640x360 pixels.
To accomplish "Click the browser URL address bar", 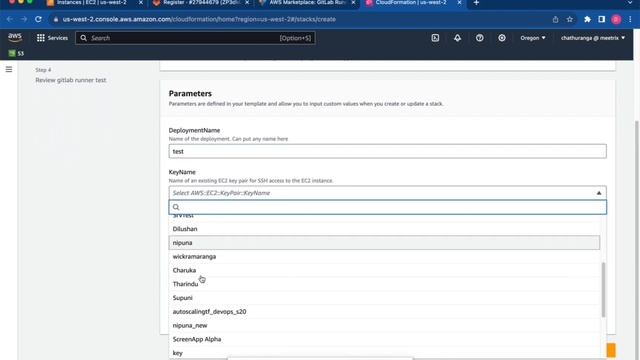I will (302, 19).
